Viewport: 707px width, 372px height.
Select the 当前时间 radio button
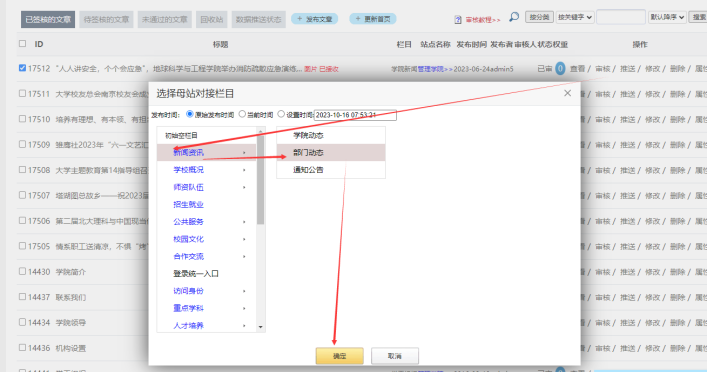[x=242, y=114]
